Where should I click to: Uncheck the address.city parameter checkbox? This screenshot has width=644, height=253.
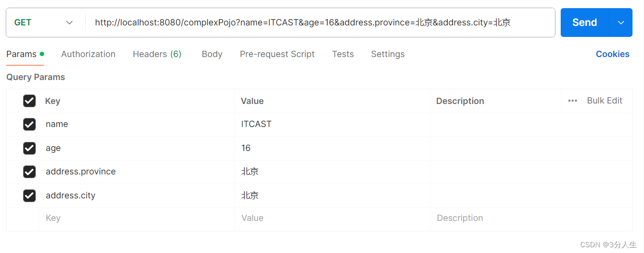pyautogui.click(x=29, y=195)
